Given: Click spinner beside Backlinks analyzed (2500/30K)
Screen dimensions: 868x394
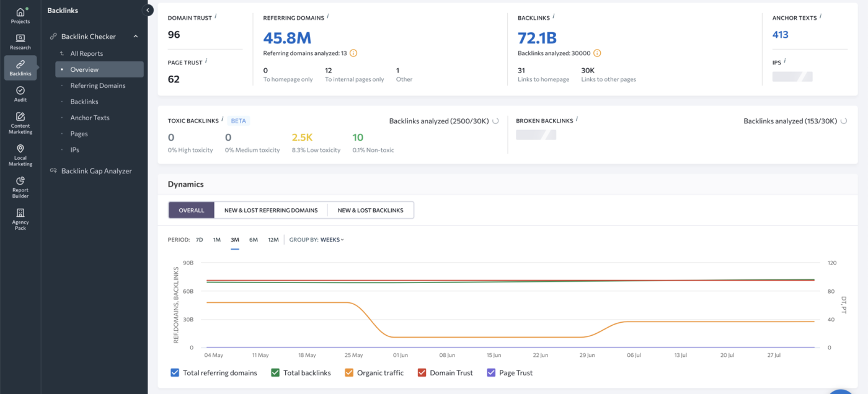Looking at the screenshot, I should (x=495, y=121).
